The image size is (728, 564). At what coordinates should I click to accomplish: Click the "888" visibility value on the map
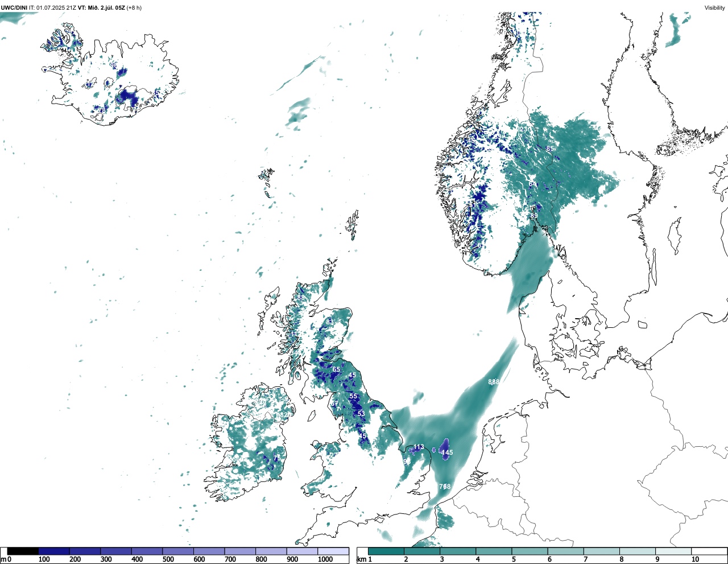(x=494, y=382)
